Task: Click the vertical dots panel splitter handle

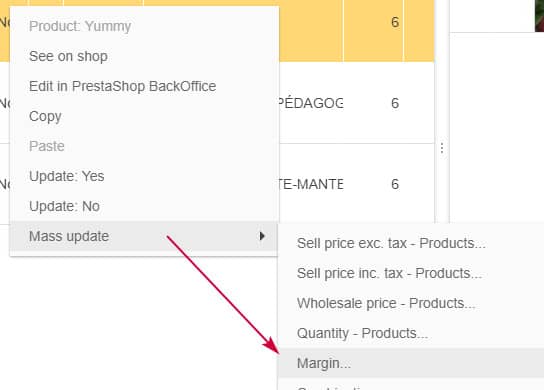Action: [442, 148]
